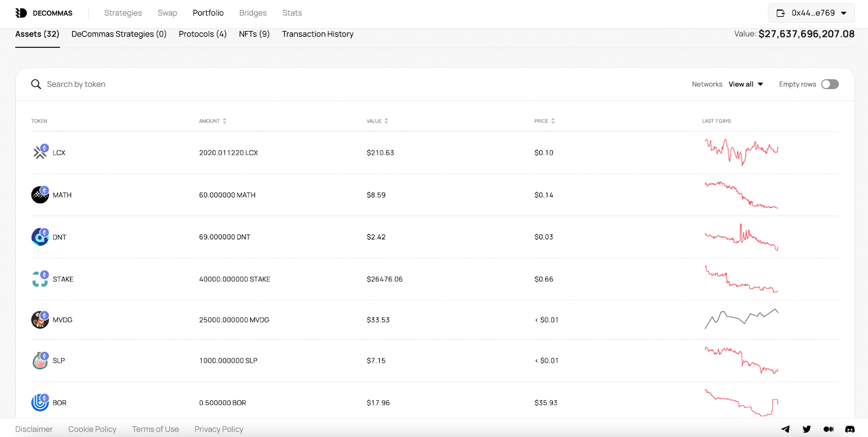Open the Twitter social icon
The width and height of the screenshot is (868, 437).
coord(807,429)
